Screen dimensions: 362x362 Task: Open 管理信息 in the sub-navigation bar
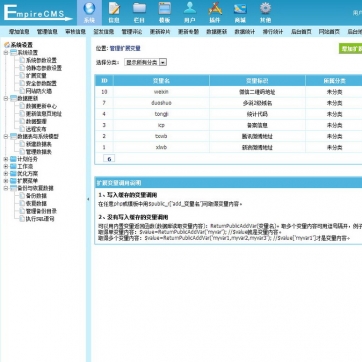tap(47, 32)
